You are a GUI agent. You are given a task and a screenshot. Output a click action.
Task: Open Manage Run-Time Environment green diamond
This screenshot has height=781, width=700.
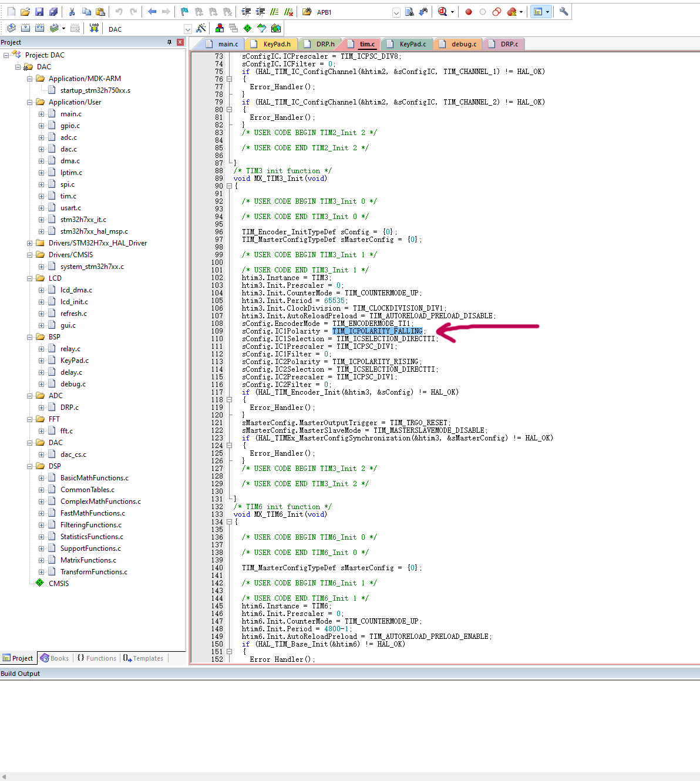[247, 28]
